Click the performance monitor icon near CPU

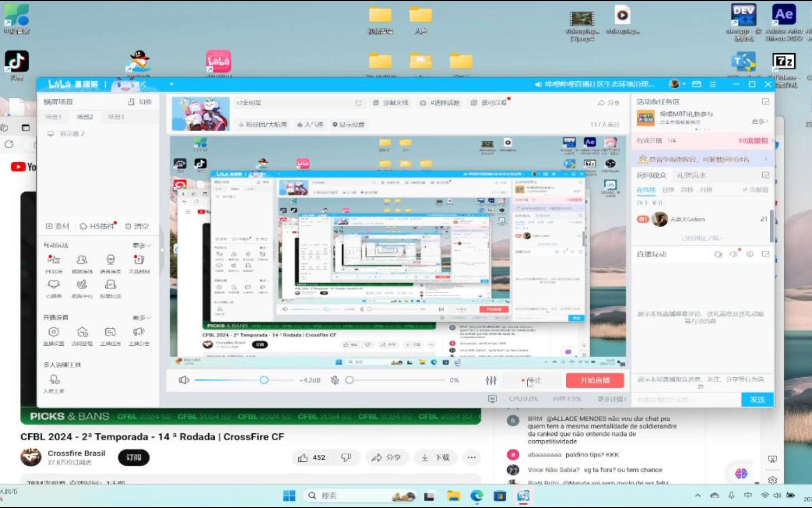pyautogui.click(x=492, y=399)
